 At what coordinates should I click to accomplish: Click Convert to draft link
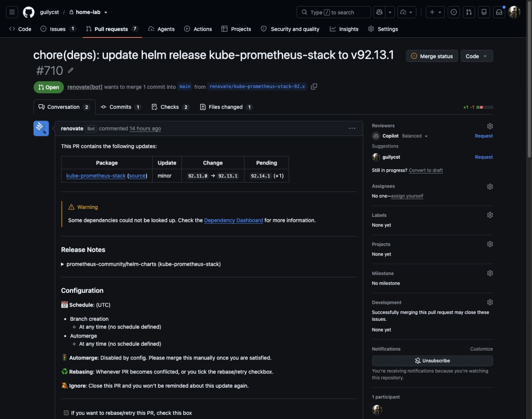pyautogui.click(x=426, y=170)
